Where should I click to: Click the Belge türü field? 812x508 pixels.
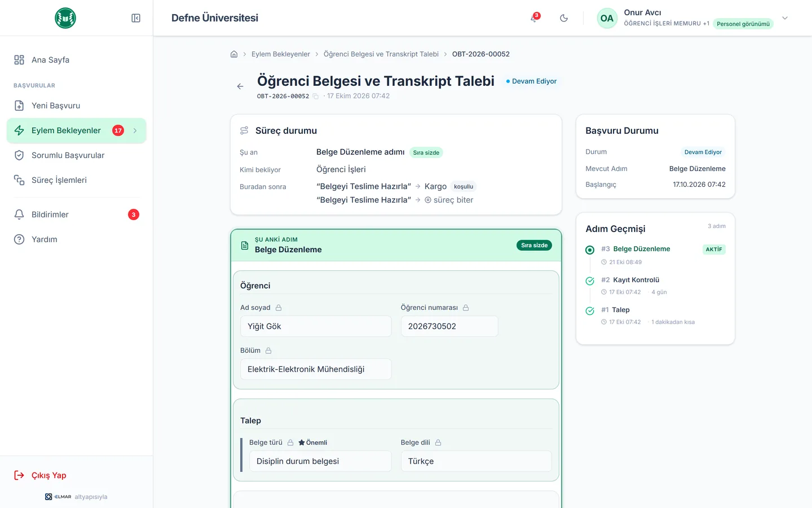tap(320, 461)
